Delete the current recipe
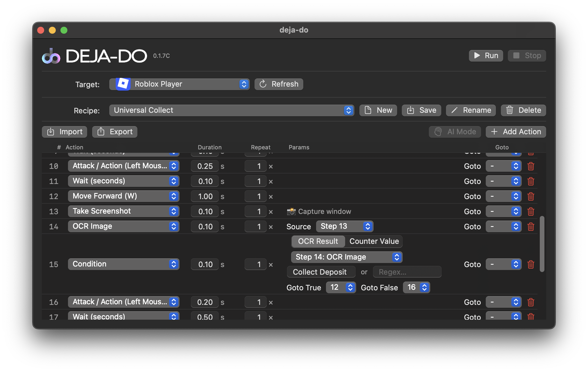This screenshot has height=372, width=588. 523,110
